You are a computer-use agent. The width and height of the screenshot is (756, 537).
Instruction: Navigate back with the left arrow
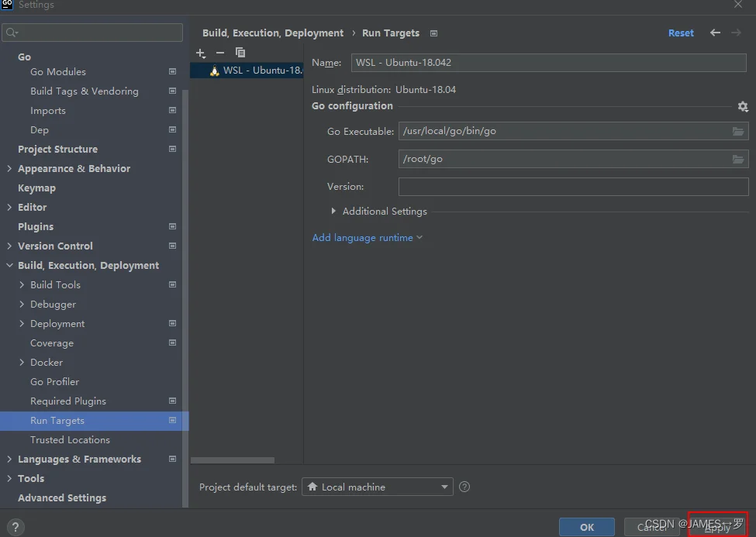pos(715,33)
